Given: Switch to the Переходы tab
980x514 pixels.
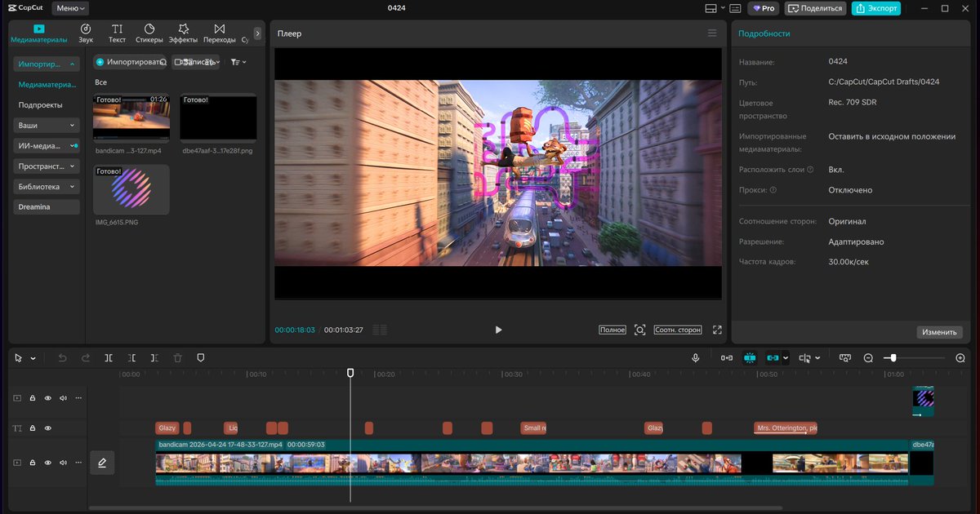Looking at the screenshot, I should pos(219,33).
